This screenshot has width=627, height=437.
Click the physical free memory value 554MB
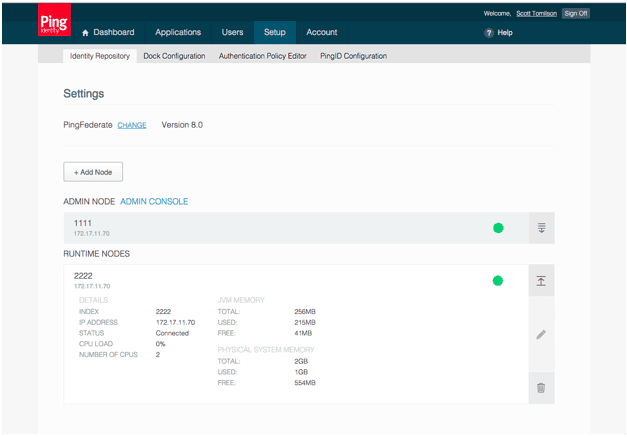coord(305,383)
